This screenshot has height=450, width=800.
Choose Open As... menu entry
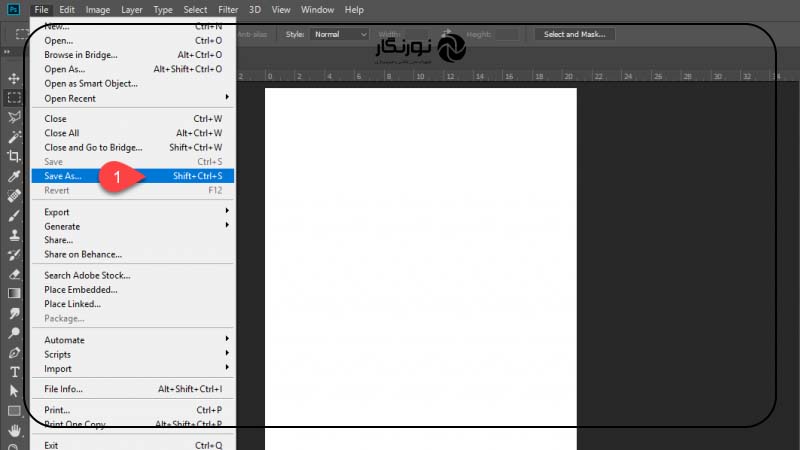click(133, 69)
